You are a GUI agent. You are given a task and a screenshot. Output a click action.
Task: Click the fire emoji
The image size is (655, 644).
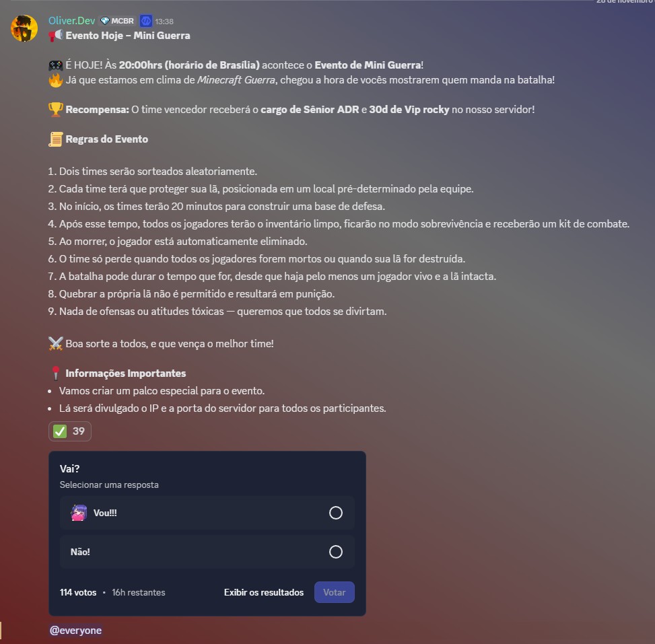tap(56, 80)
